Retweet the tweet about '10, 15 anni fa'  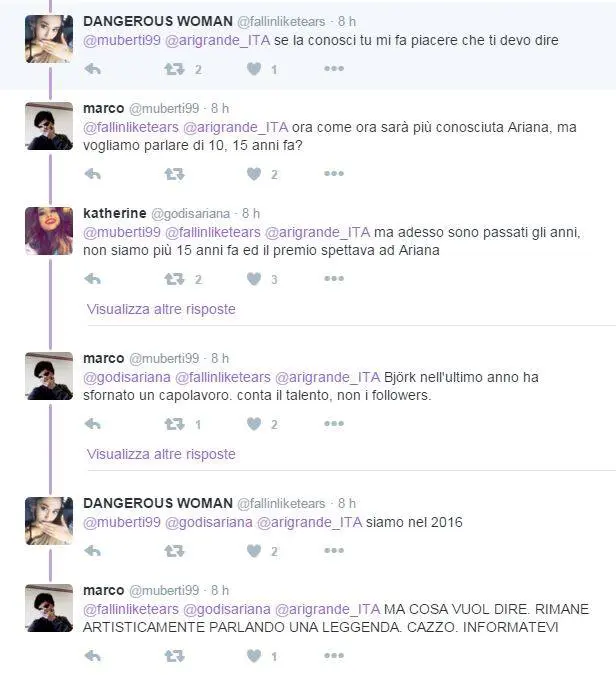pyautogui.click(x=174, y=174)
